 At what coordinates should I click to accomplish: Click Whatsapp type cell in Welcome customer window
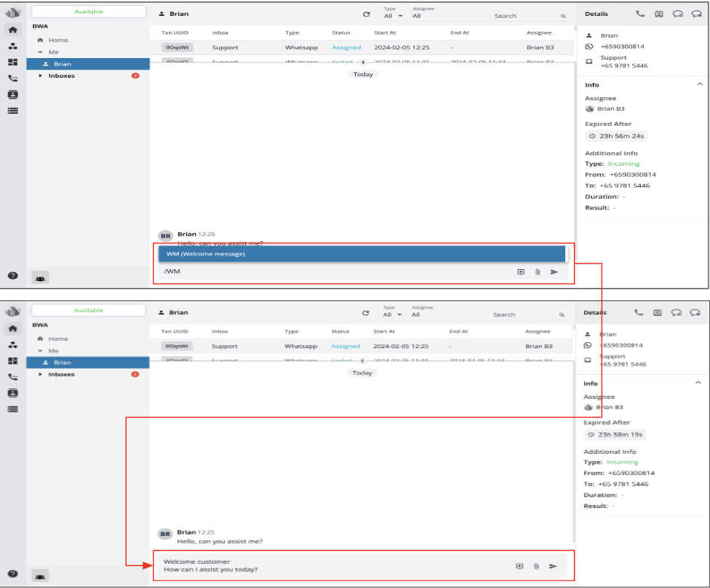[x=301, y=346]
